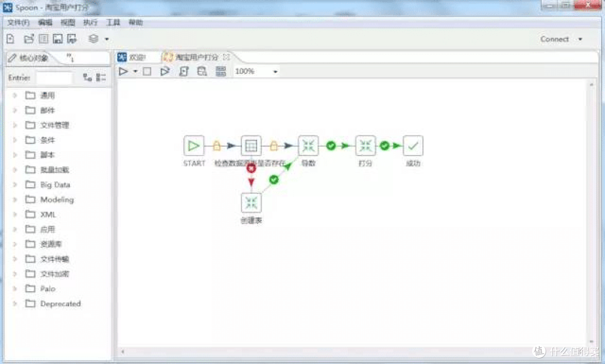Expand the 邮件 folder
This screenshot has height=364, width=605.
click(x=15, y=110)
